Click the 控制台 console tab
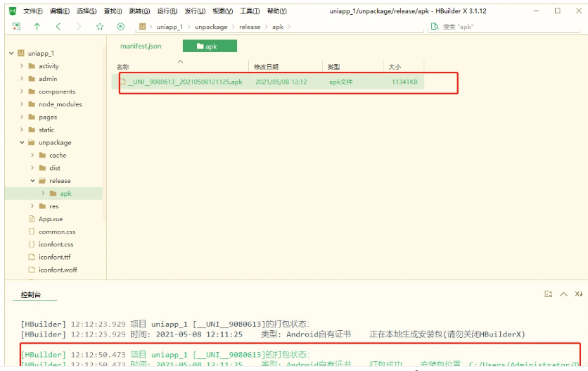588x371 pixels. [31, 294]
